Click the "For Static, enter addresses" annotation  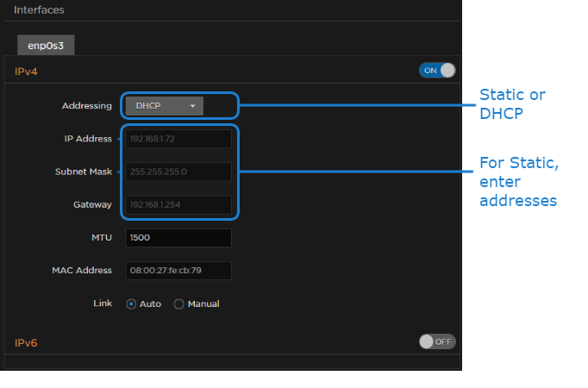coord(519,182)
